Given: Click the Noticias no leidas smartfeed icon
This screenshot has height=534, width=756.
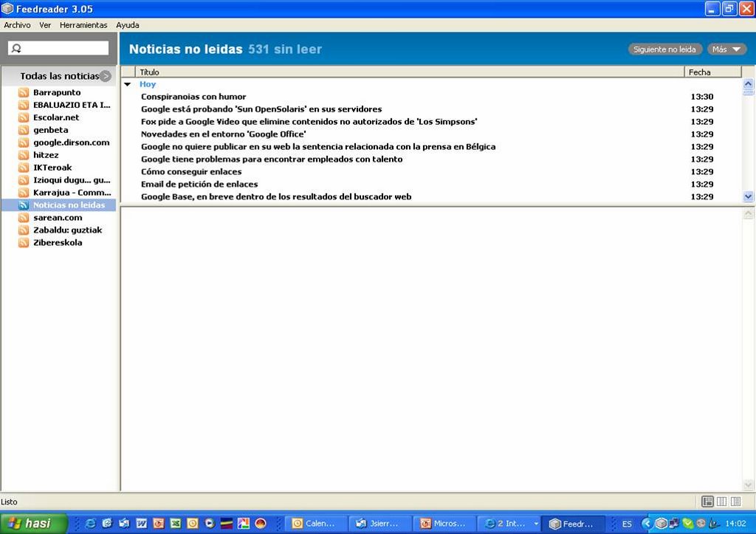Looking at the screenshot, I should [x=24, y=205].
